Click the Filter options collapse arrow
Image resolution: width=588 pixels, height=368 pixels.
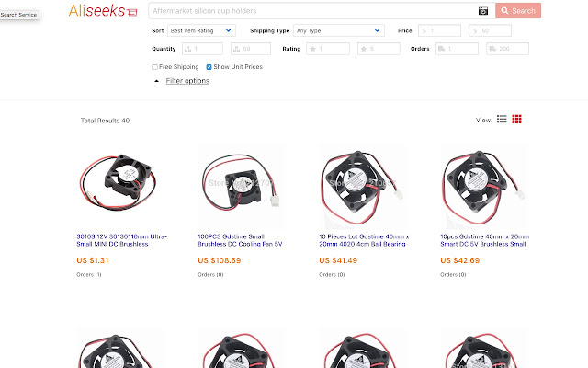(x=156, y=81)
